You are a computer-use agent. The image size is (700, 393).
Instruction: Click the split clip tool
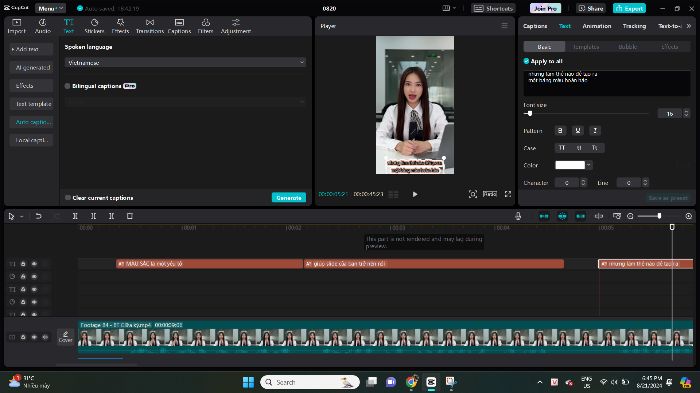click(75, 216)
